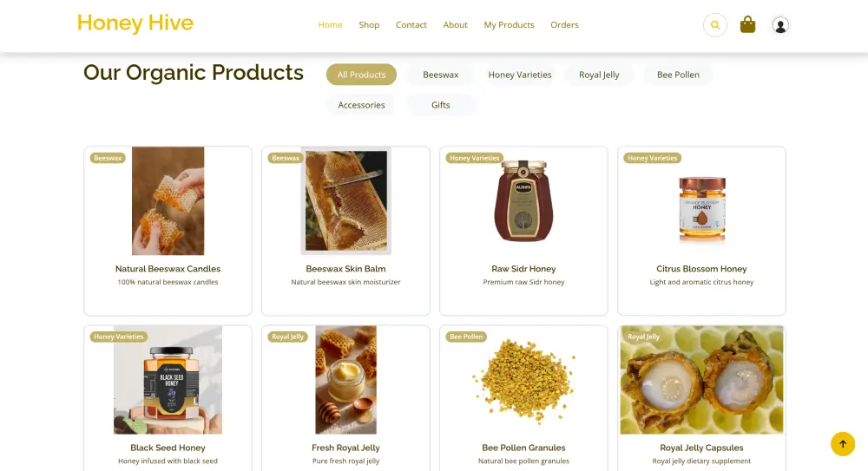Click the Beeswax Skin Balm title
The image size is (868, 471).
click(345, 269)
